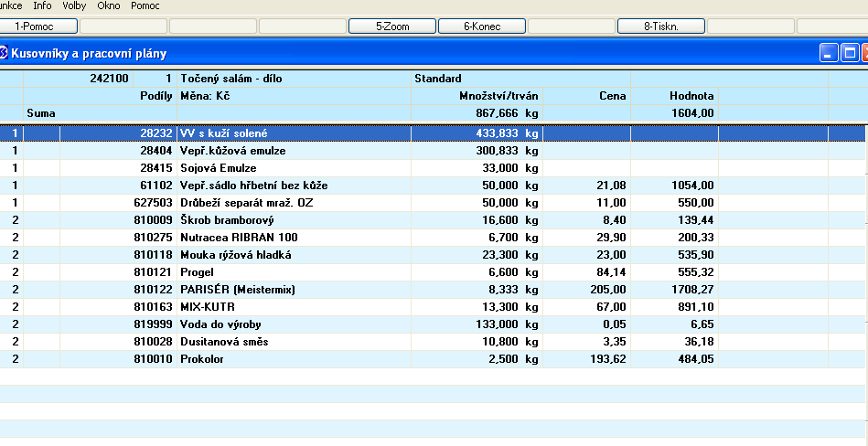Open the Info menu
868x446 pixels.
point(42,5)
